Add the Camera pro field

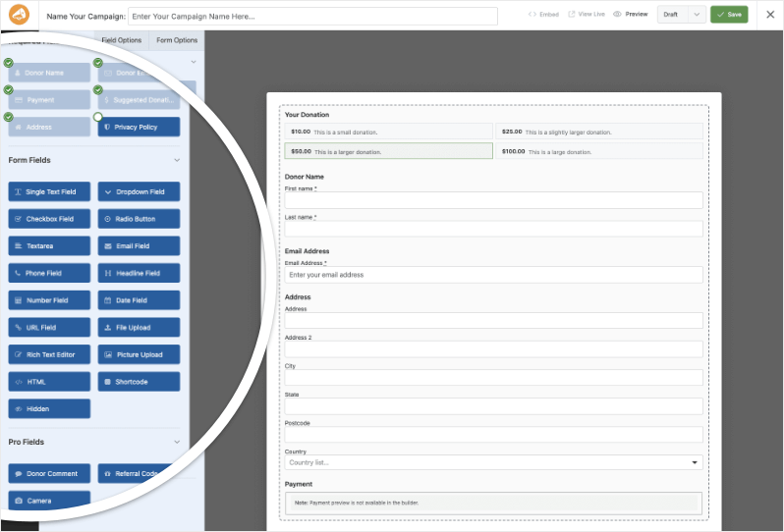pyautogui.click(x=49, y=501)
